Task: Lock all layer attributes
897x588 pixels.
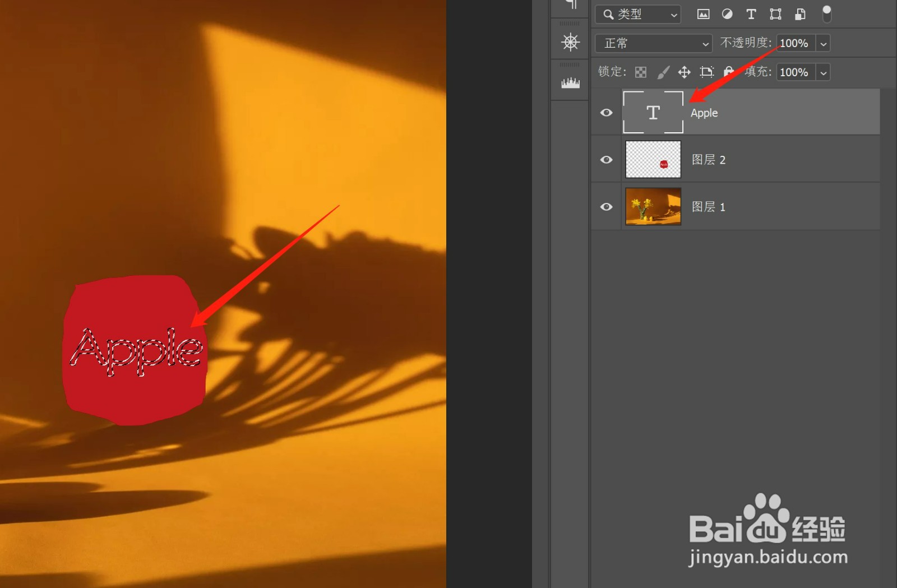Action: coord(728,72)
